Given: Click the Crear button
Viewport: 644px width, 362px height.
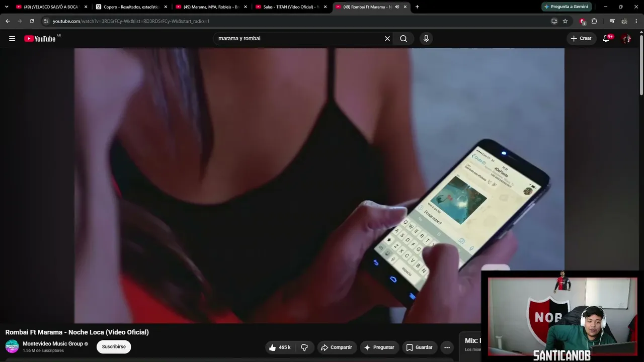Looking at the screenshot, I should [x=581, y=39].
